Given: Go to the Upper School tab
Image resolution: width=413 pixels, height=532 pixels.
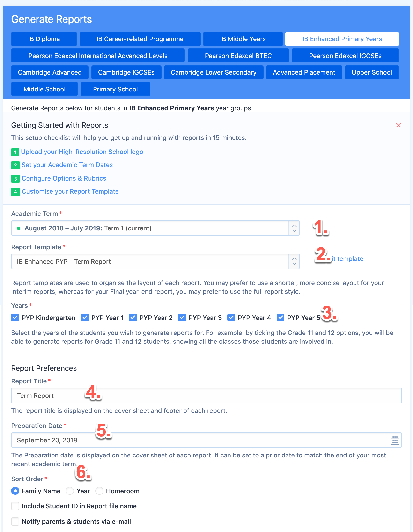Looking at the screenshot, I should pyautogui.click(x=372, y=72).
